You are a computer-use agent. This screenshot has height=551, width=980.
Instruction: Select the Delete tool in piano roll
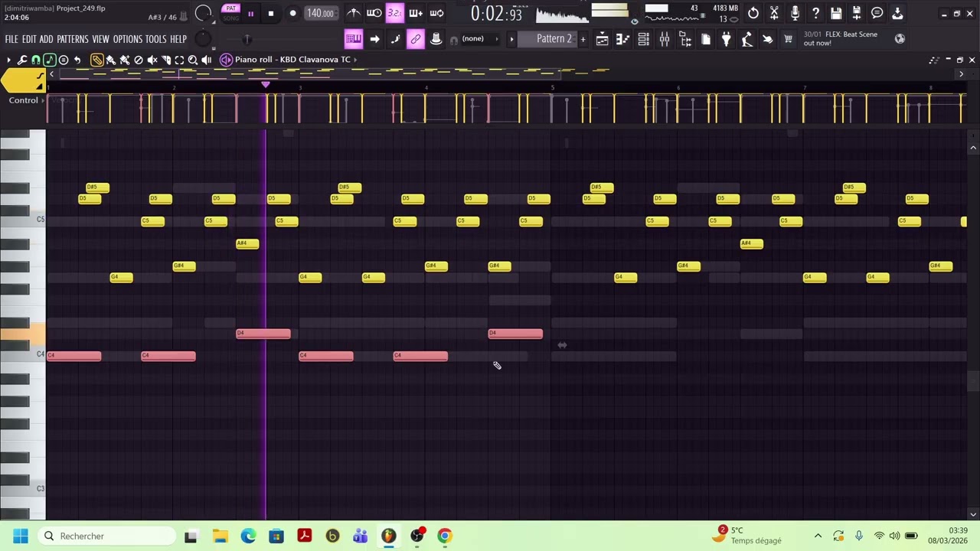pos(139,60)
